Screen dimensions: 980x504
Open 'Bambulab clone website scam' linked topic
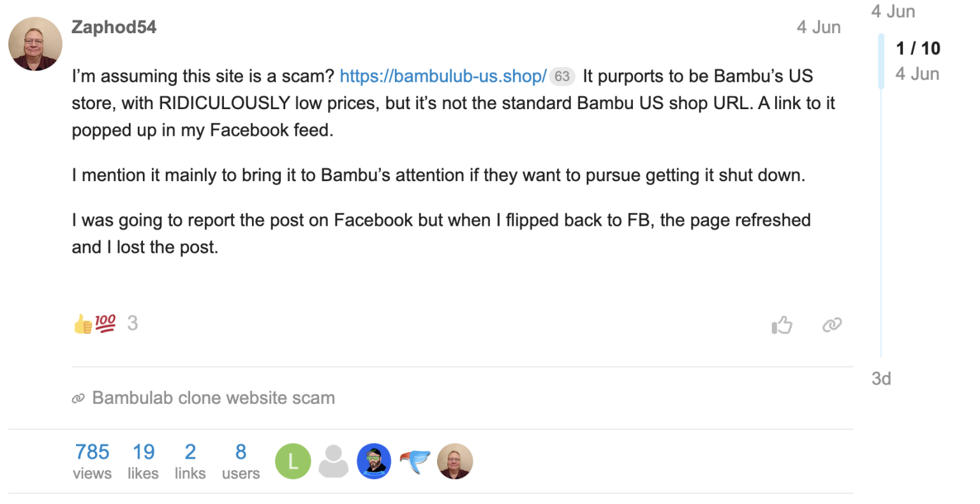(213, 397)
